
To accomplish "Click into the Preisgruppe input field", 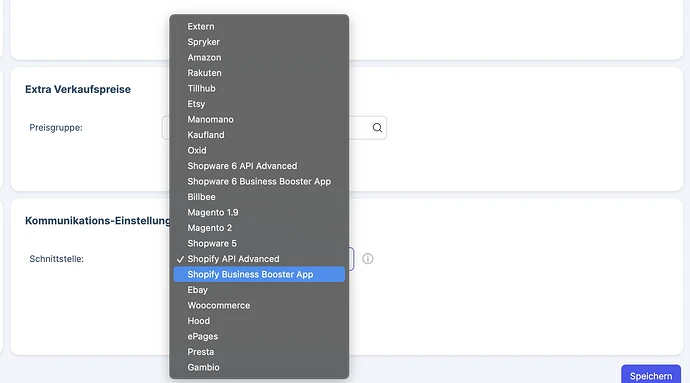I will 274,128.
